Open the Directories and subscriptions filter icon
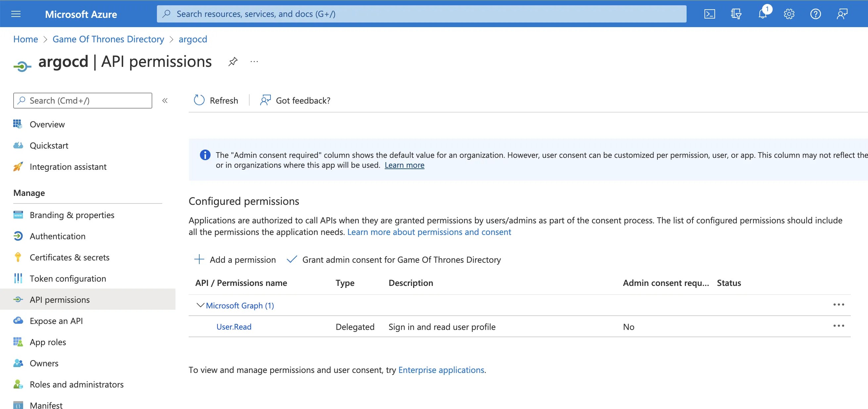 736,14
